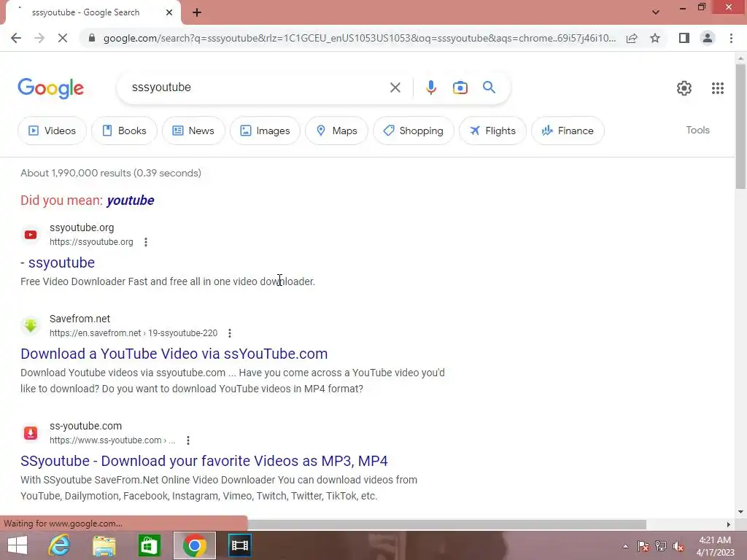Image resolution: width=747 pixels, height=560 pixels.
Task: Open a new tab
Action: 197,13
